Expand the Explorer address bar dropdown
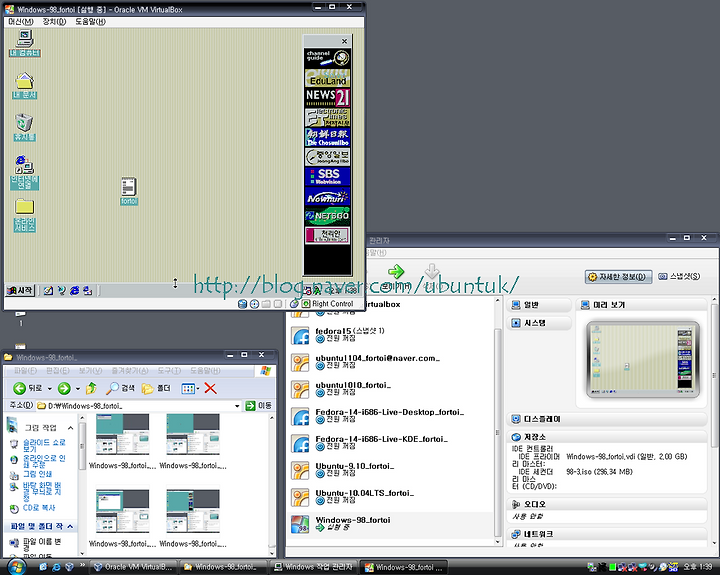The width and height of the screenshot is (720, 575). (x=237, y=406)
